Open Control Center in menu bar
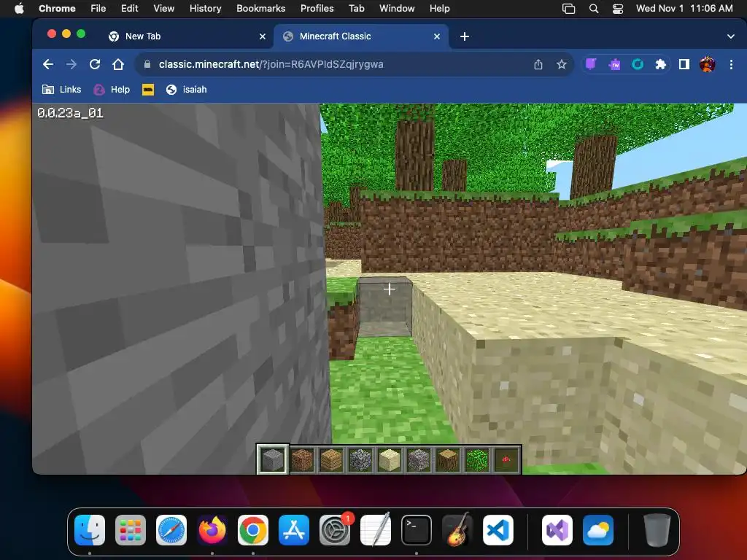The image size is (747, 560). [618, 9]
